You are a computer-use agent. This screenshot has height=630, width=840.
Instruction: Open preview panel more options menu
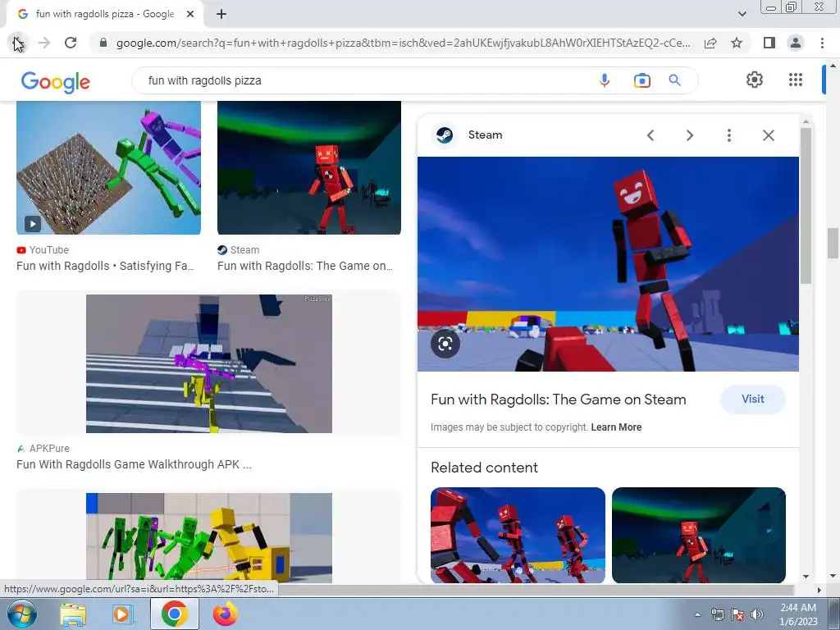click(729, 135)
